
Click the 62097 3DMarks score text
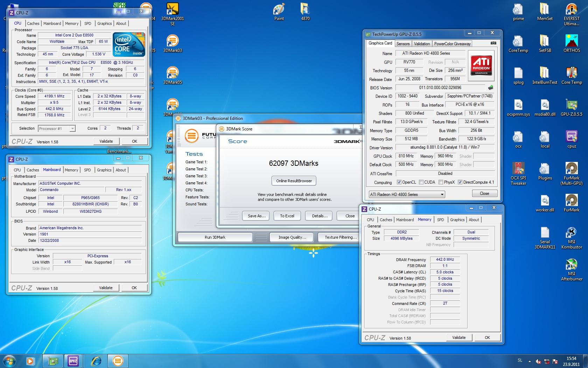pyautogui.click(x=293, y=163)
